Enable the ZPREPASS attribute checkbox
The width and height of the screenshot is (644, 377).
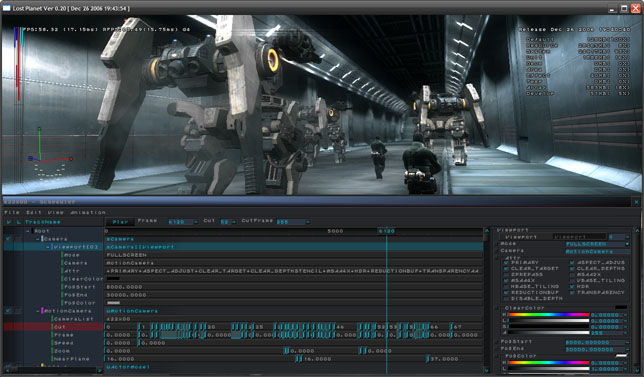pyautogui.click(x=506, y=274)
